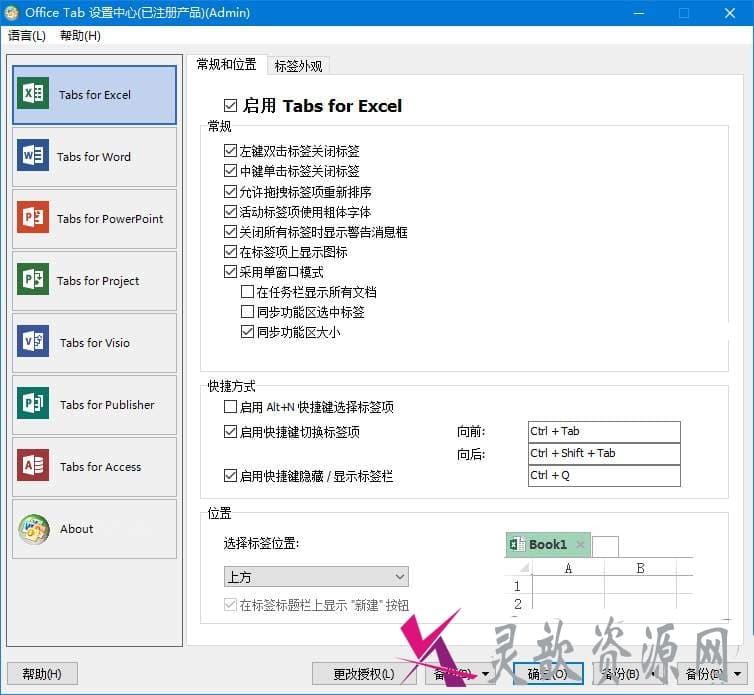Click the greyed 在标签标题栏上显示"新建"按钮 checkbox

tap(230, 605)
